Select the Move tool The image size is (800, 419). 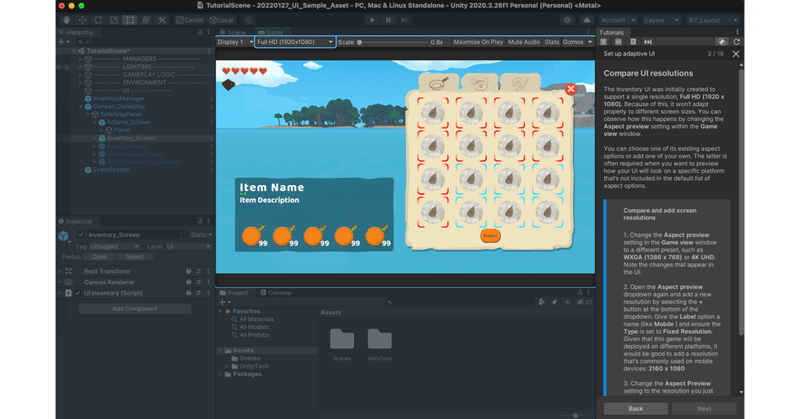[82, 20]
